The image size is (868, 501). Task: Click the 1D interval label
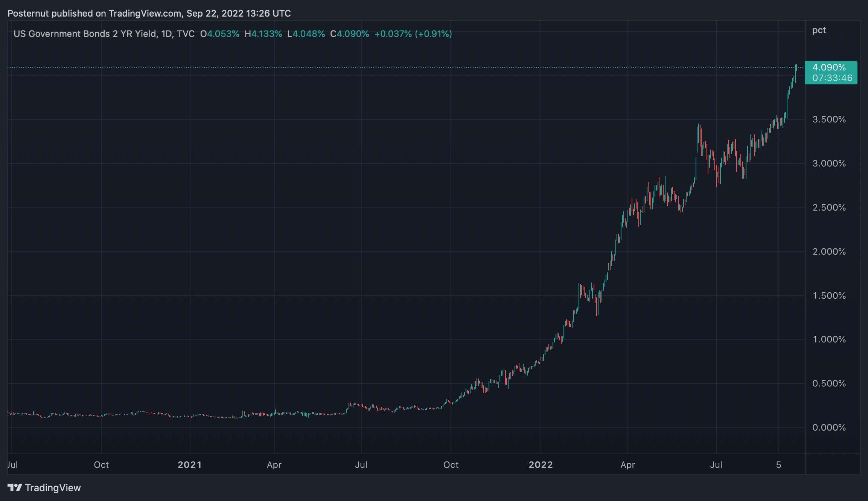(x=166, y=34)
